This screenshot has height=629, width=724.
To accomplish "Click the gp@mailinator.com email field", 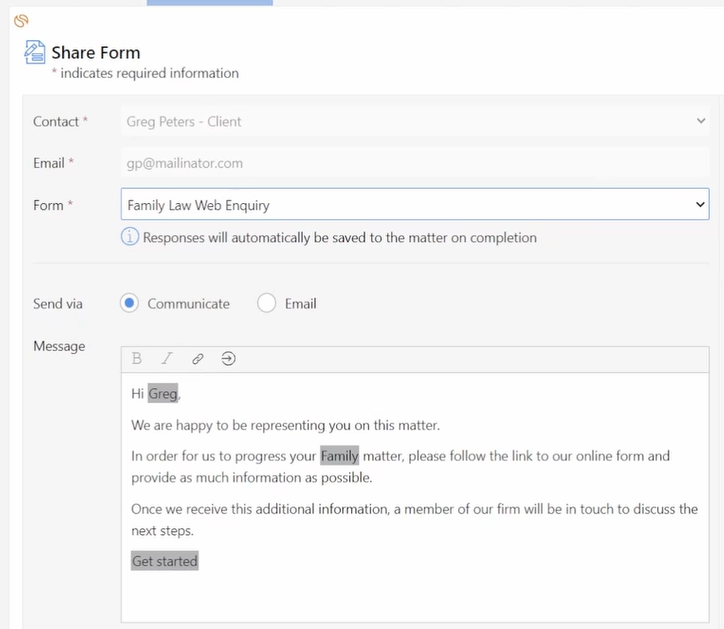I will pyautogui.click(x=415, y=163).
